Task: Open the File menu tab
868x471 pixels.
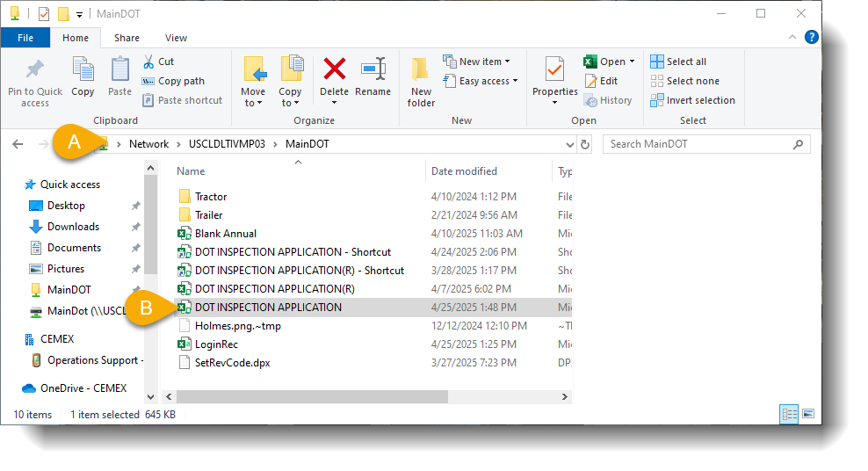Action: 25,38
